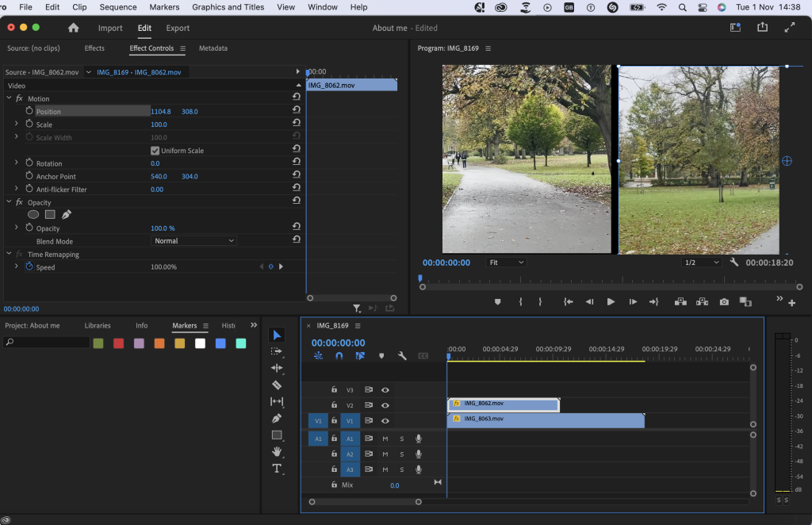The image size is (812, 525).
Task: Toggle lock on track V2
Action: click(334, 405)
